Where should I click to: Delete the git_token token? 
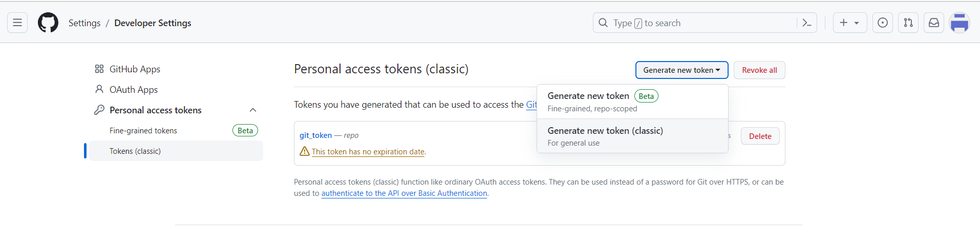(760, 136)
